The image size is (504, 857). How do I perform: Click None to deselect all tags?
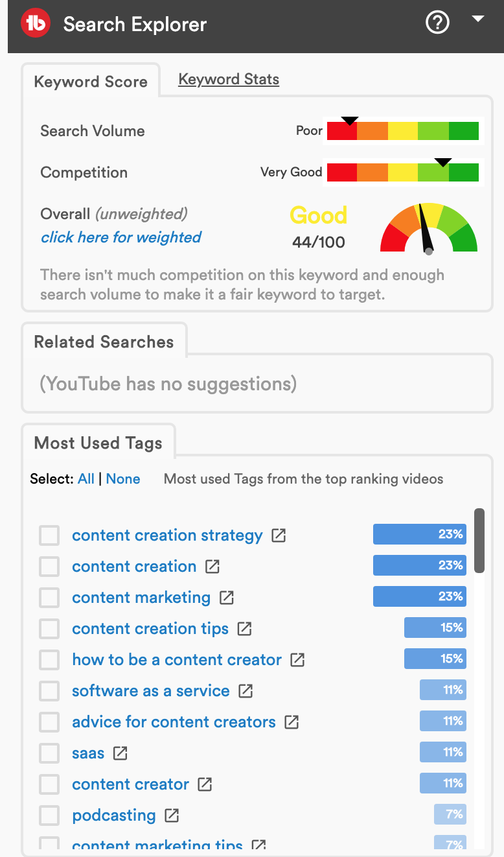pyautogui.click(x=123, y=479)
